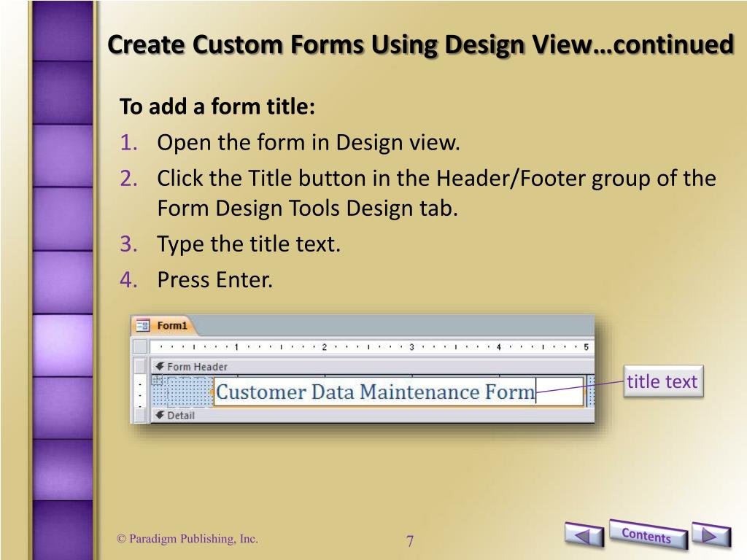Advance with the next slide arrow button

711,534
